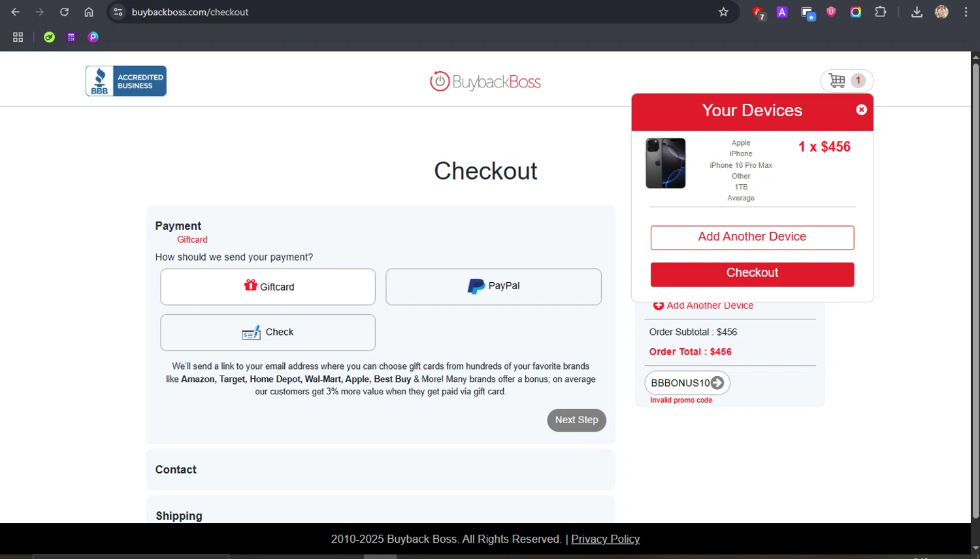Click the Order Subtotal : $456 text
This screenshot has height=559, width=980.
pyautogui.click(x=693, y=332)
